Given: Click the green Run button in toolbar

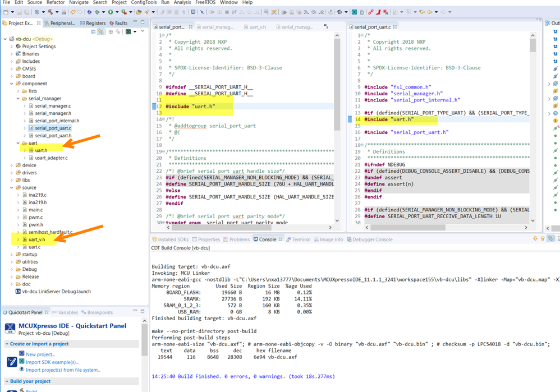Looking at the screenshot, I should (x=111, y=12).
